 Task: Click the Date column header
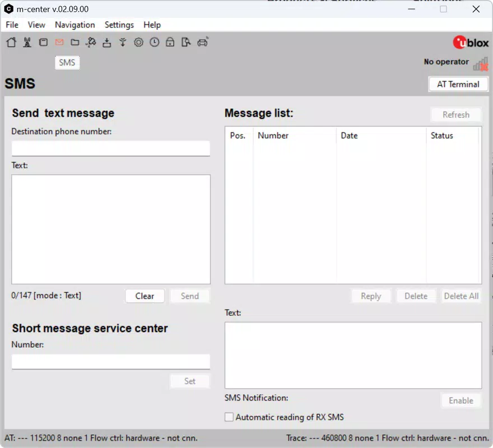point(382,136)
